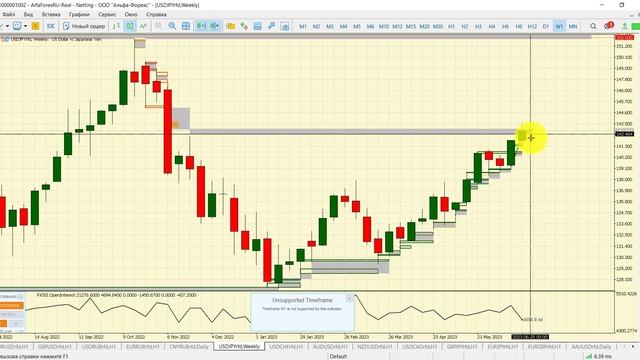This screenshot has width=640, height=360.
Task: Open the Сервис menu
Action: click(107, 14)
